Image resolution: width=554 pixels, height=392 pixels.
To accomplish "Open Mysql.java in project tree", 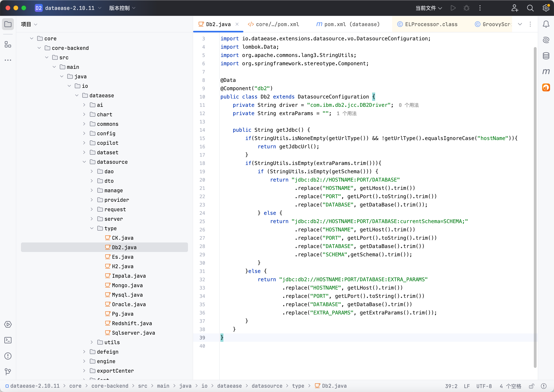I will click(127, 295).
